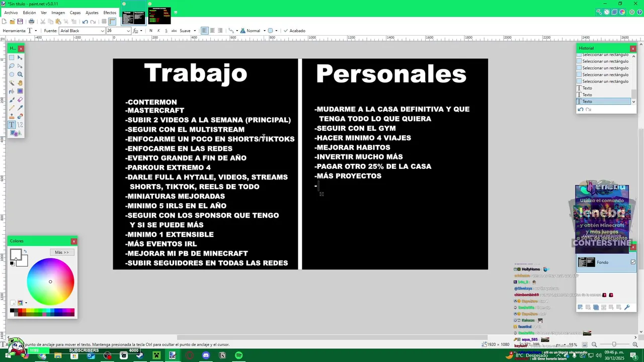Pick a color on the color wheel
Screen dimensions: 644x362
click(50, 282)
